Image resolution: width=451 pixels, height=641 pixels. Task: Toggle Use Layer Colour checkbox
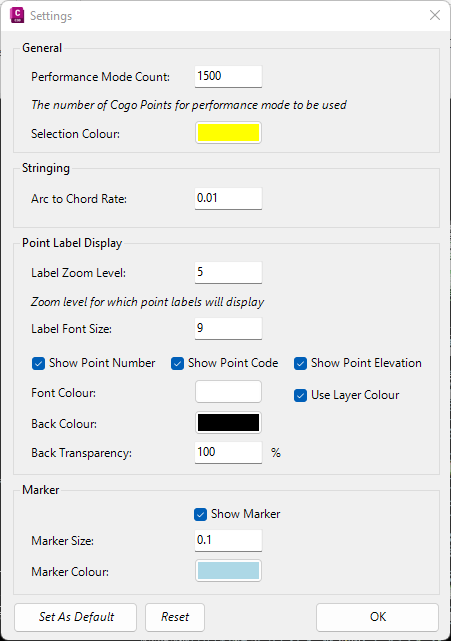(301, 395)
